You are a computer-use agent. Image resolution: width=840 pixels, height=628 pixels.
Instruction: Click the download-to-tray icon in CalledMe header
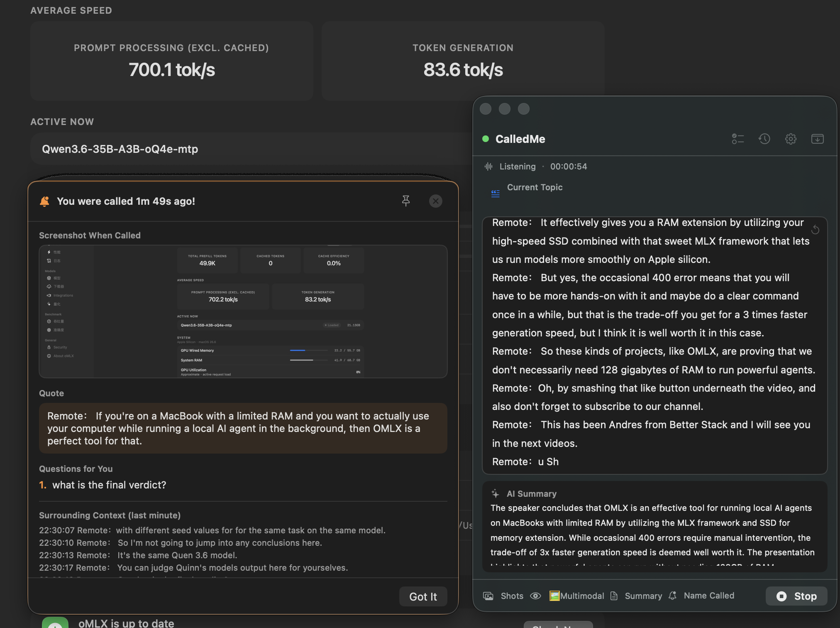pos(818,139)
